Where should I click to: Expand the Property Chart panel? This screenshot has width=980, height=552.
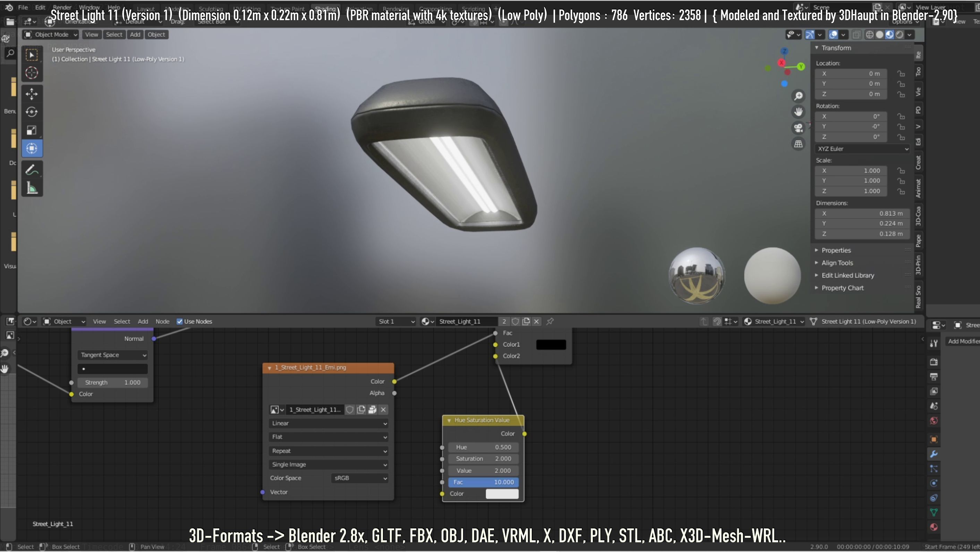pyautogui.click(x=842, y=288)
